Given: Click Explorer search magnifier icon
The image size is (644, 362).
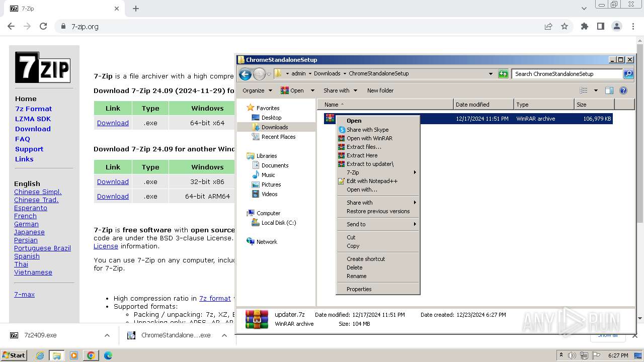Looking at the screenshot, I should pos(628,74).
